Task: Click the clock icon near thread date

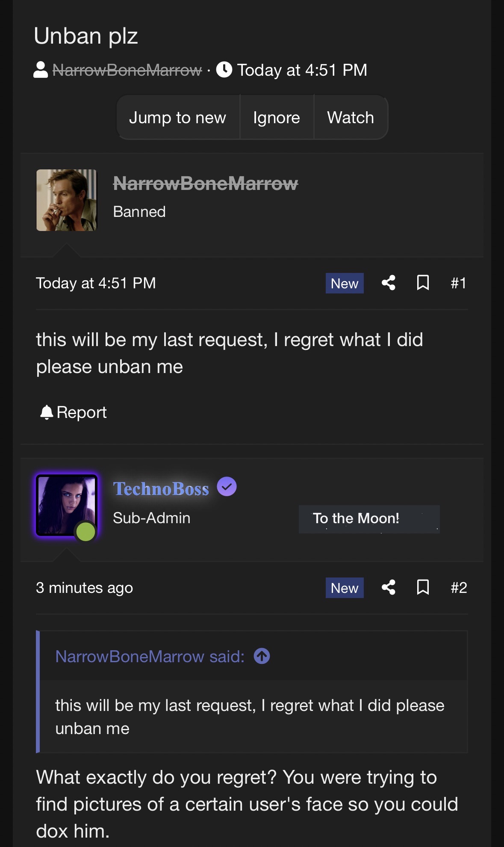Action: coord(224,70)
